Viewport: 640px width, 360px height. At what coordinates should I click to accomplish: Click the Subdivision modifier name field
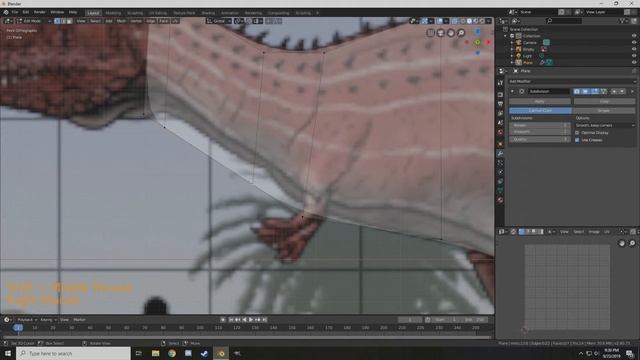click(549, 91)
